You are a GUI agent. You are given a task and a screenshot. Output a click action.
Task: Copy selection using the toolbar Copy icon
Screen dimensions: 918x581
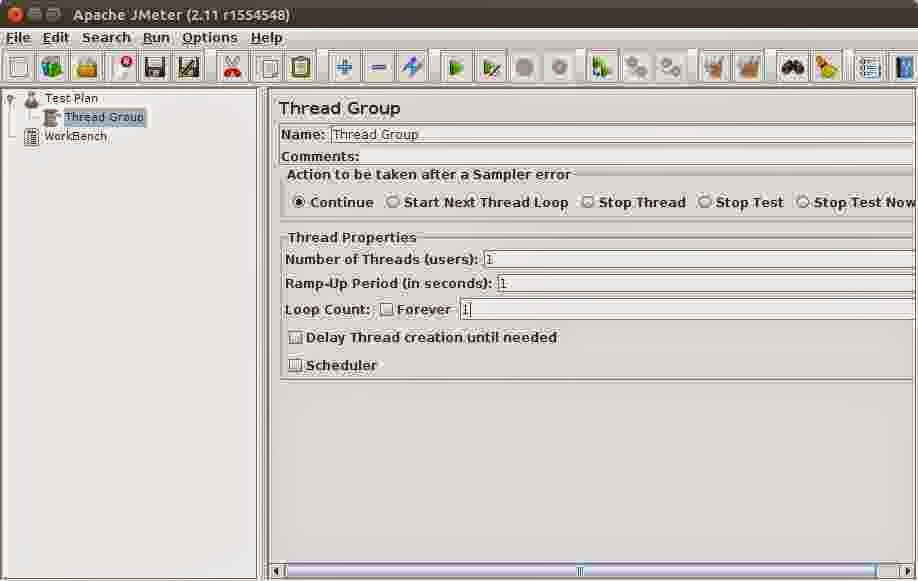click(x=269, y=68)
